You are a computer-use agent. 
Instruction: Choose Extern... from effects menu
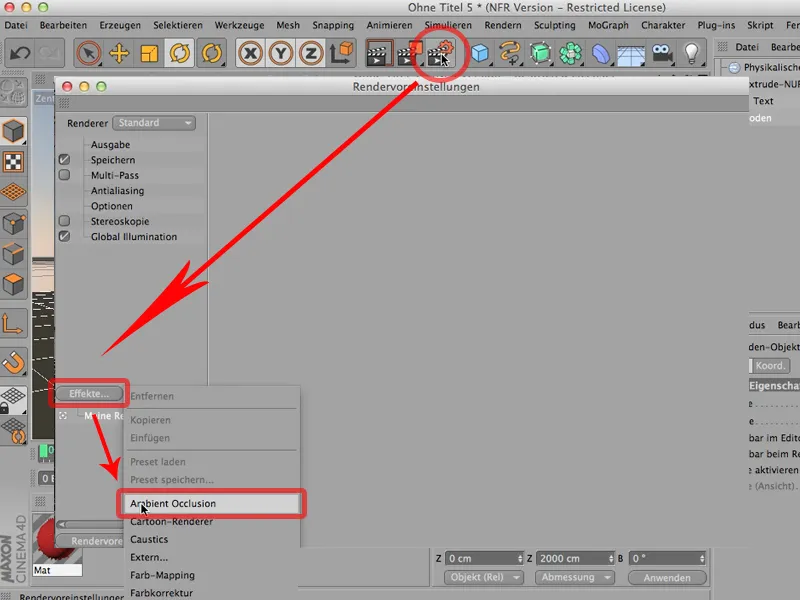[x=211, y=557]
